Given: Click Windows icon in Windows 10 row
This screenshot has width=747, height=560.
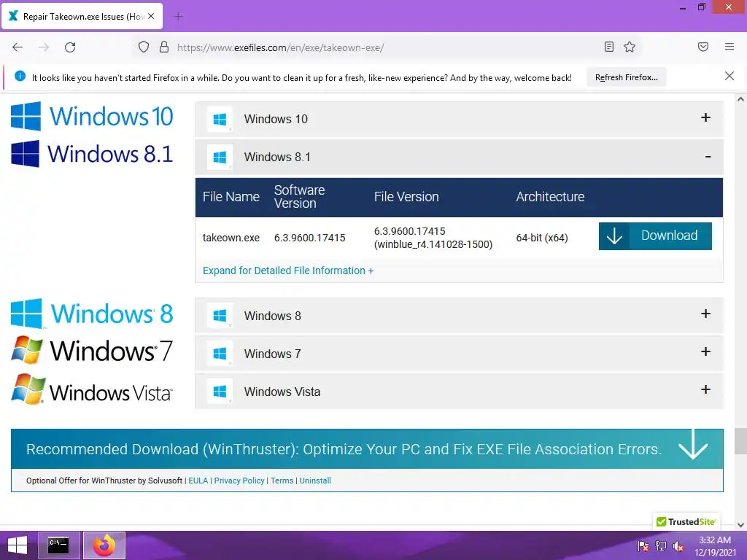Looking at the screenshot, I should coord(220,119).
